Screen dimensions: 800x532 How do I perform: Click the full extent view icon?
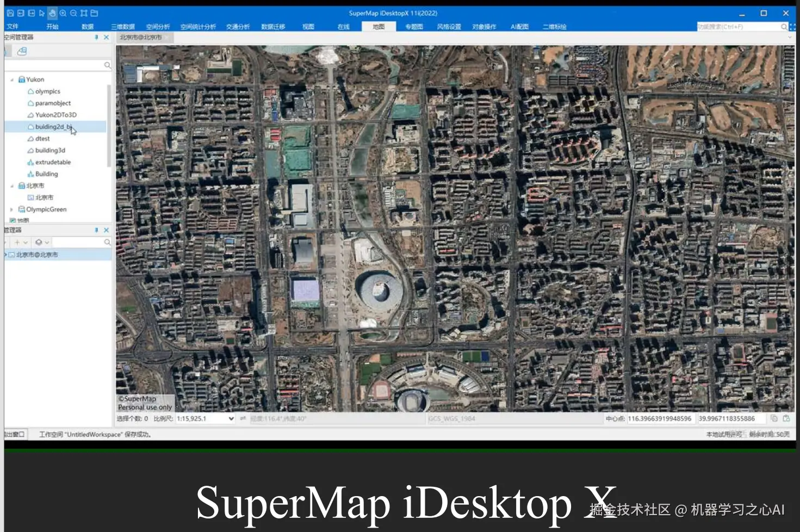pyautogui.click(x=84, y=13)
